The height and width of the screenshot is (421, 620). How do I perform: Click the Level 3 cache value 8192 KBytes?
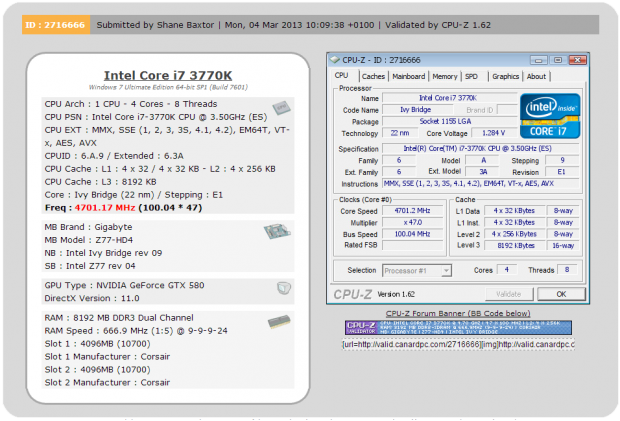515,245
